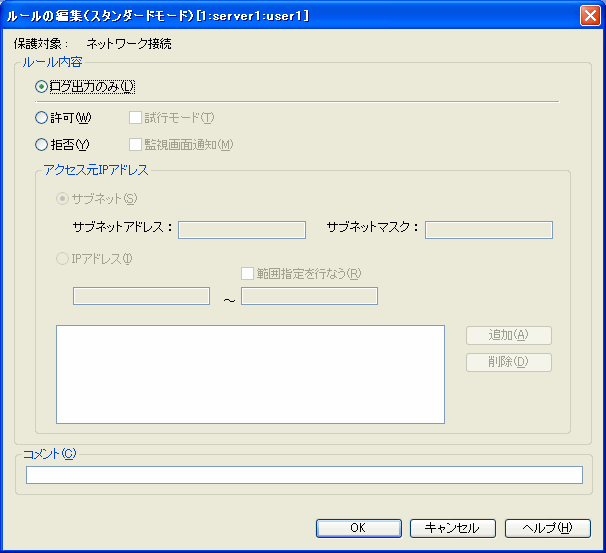Click the ネットワーク接続 protection target text
Viewport: 606px width, 553px height.
(x=129, y=44)
